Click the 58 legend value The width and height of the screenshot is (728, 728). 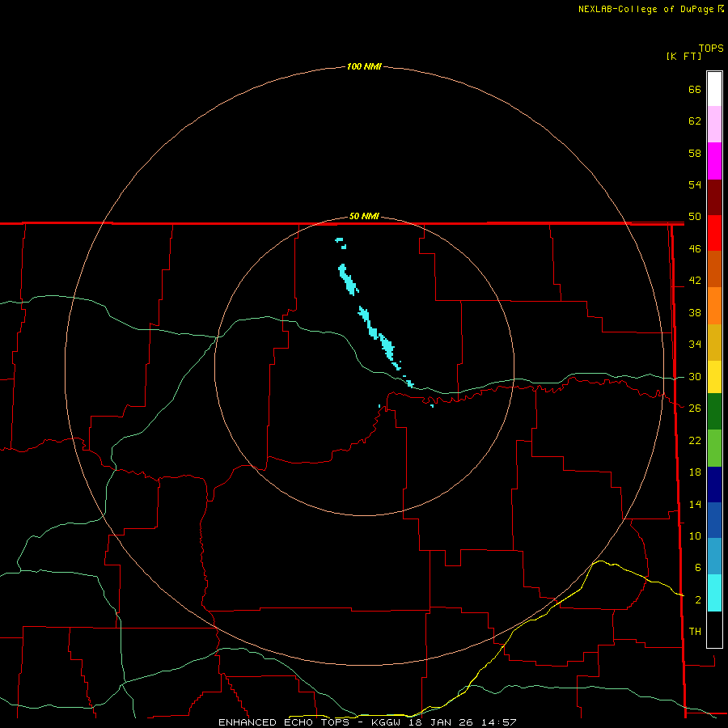695,153
